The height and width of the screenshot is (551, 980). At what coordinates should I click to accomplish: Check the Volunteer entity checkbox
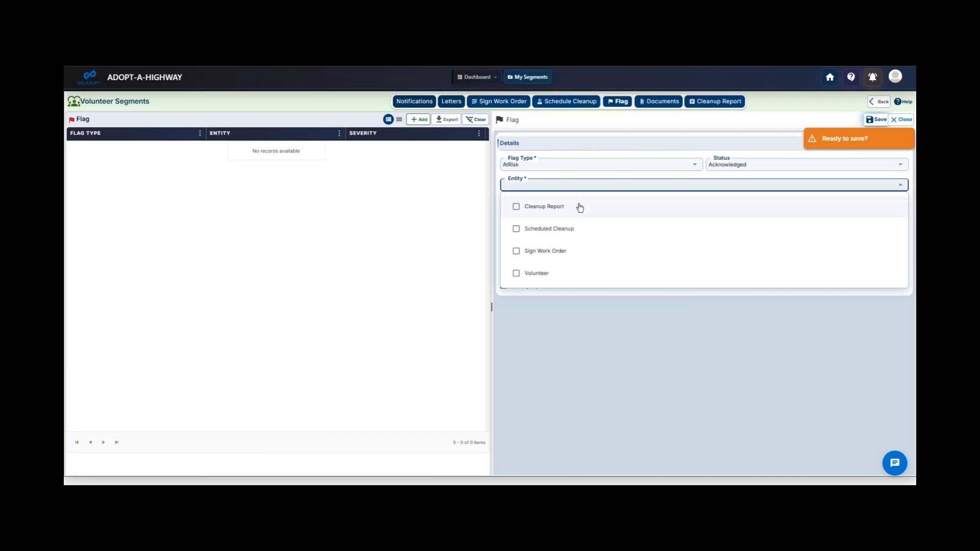[516, 273]
